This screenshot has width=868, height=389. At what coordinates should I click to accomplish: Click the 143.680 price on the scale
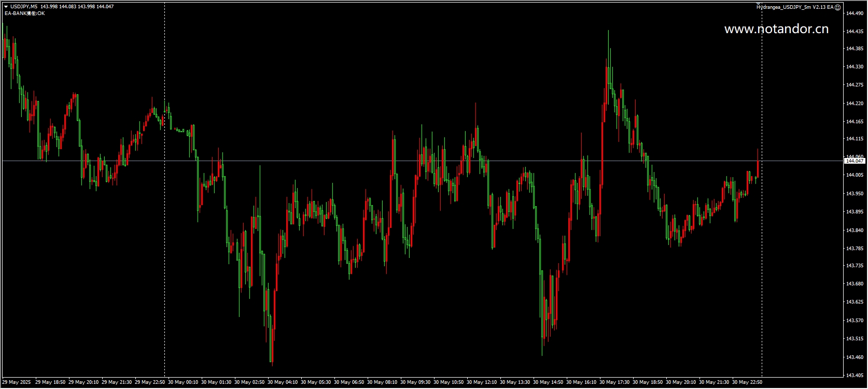click(x=855, y=284)
